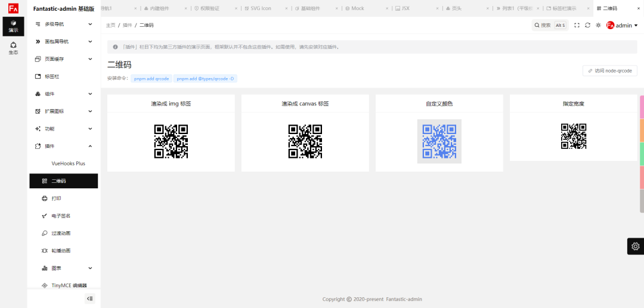Collapse the sidebar using the bottom icon
The width and height of the screenshot is (644, 308).
[x=89, y=298]
